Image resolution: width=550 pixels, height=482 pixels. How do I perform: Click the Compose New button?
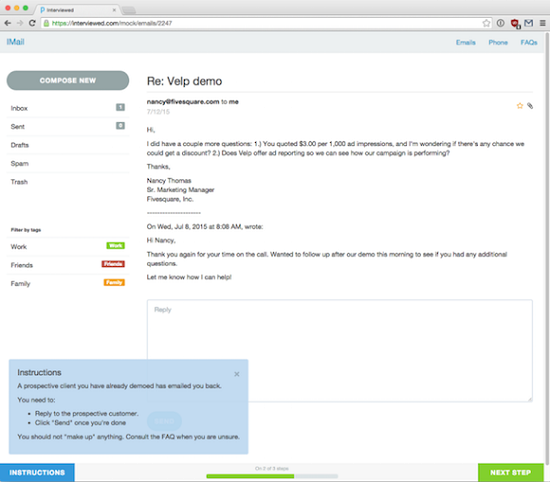[x=68, y=80]
